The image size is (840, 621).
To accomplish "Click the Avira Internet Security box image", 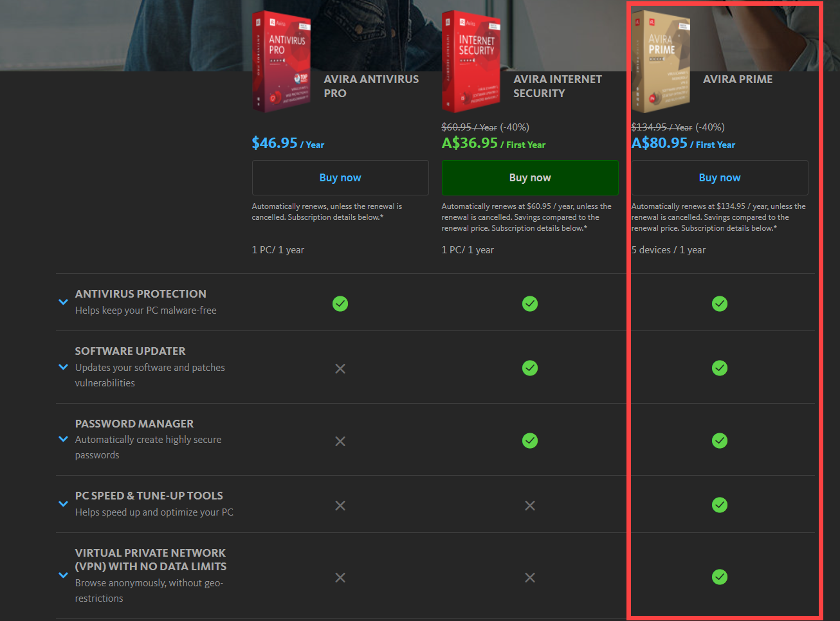I will [471, 61].
